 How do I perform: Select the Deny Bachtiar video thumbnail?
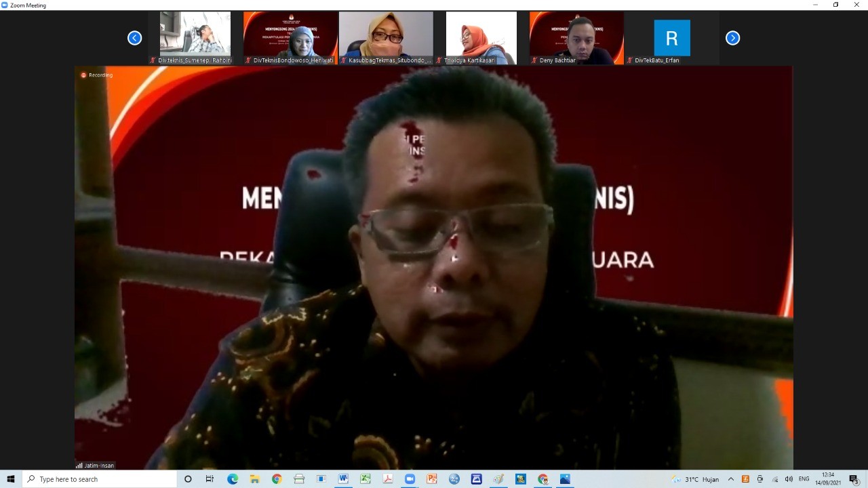[576, 37]
